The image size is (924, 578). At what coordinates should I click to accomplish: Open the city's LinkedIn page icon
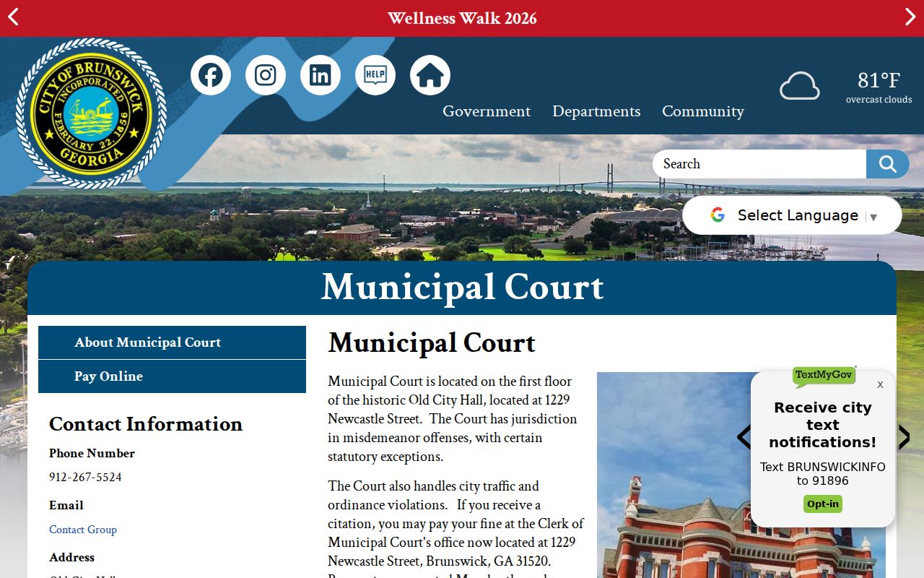coord(321,75)
